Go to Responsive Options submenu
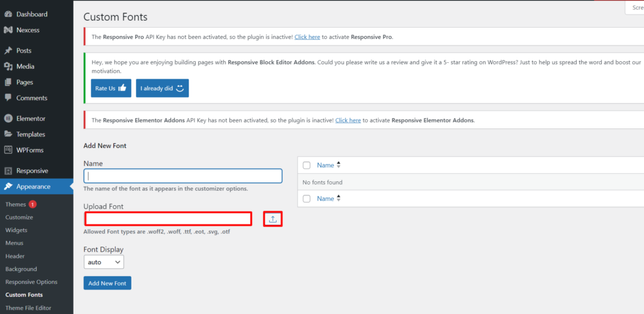This screenshot has width=644, height=314. (x=31, y=282)
